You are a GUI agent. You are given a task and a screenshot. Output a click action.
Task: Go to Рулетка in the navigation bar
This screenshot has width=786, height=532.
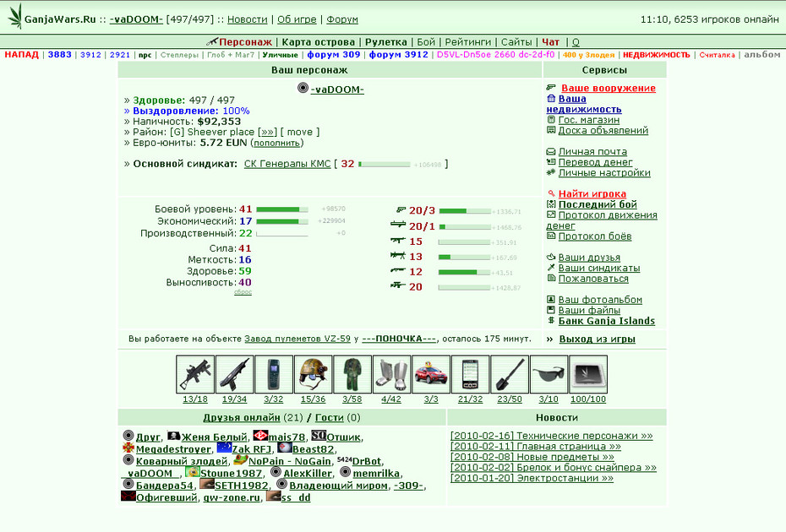386,42
